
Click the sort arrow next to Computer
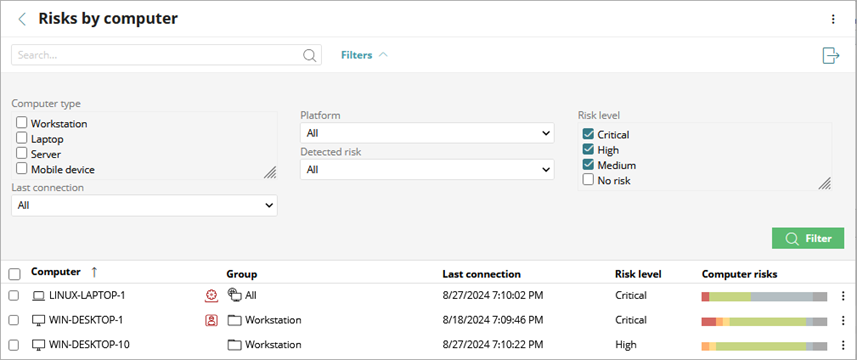click(x=93, y=272)
